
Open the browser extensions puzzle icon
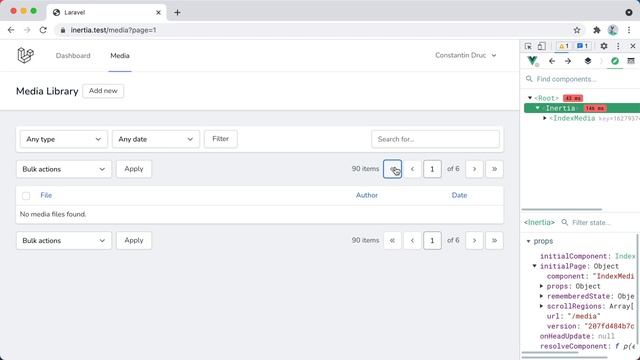(x=597, y=30)
